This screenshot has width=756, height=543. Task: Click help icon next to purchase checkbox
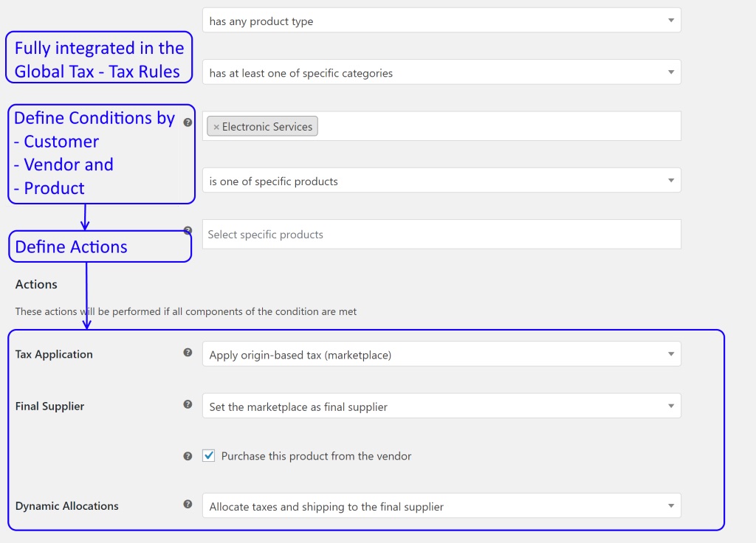point(188,456)
